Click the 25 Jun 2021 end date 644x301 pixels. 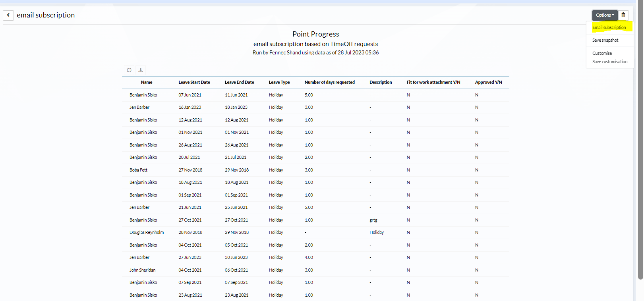(x=236, y=207)
